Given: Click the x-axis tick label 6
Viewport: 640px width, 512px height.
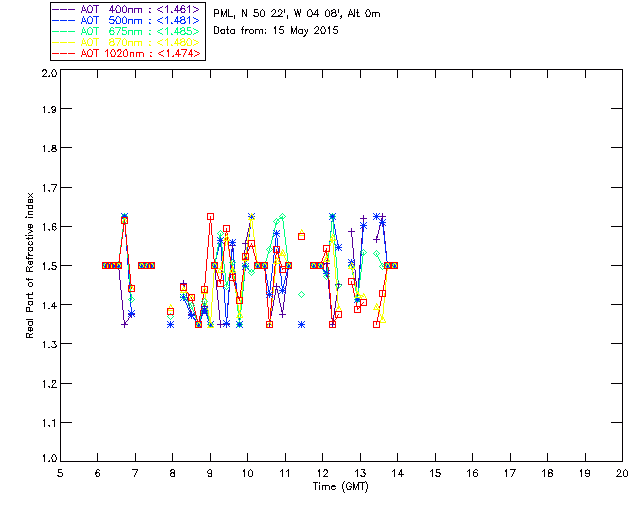Looking at the screenshot, I should pos(98,473).
